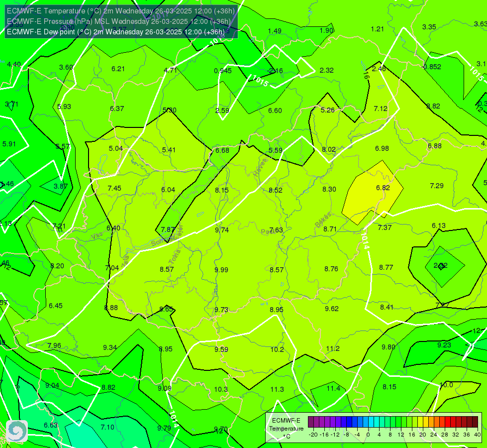Viewport: 487px width, 448px height.
Task: Click the 5.91 dew point value
Action: 9,144
